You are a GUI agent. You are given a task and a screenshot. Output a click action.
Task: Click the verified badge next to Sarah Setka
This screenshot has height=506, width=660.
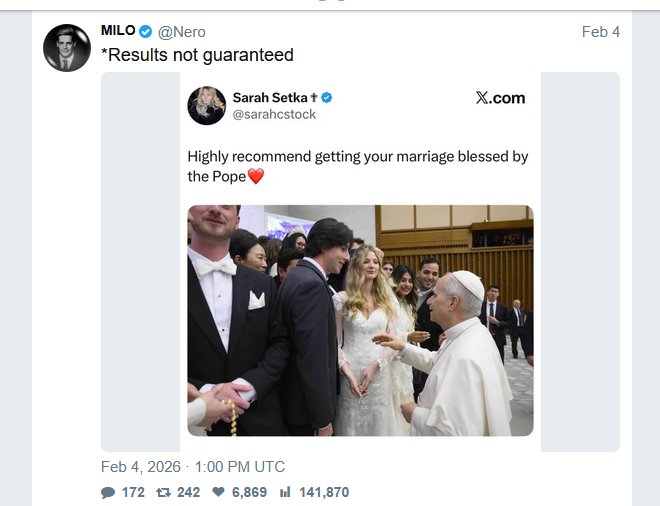coord(326,97)
